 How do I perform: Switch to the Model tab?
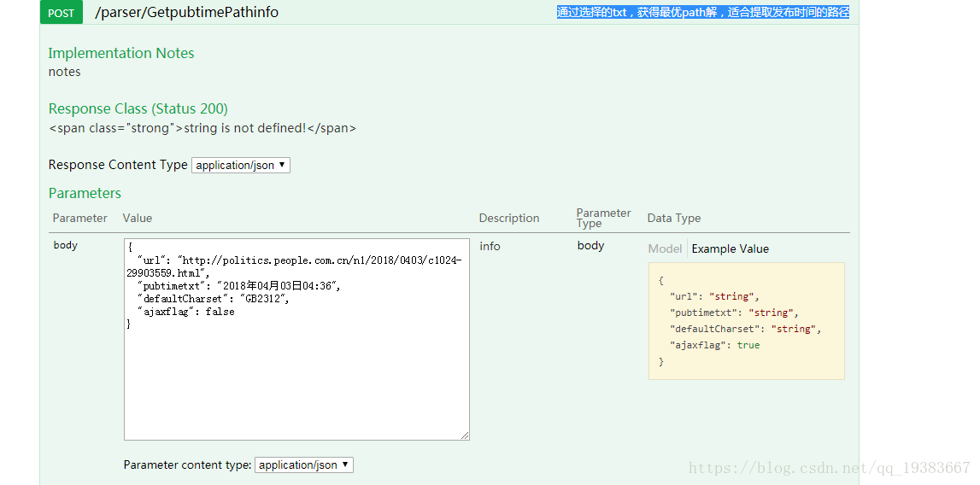tap(665, 248)
